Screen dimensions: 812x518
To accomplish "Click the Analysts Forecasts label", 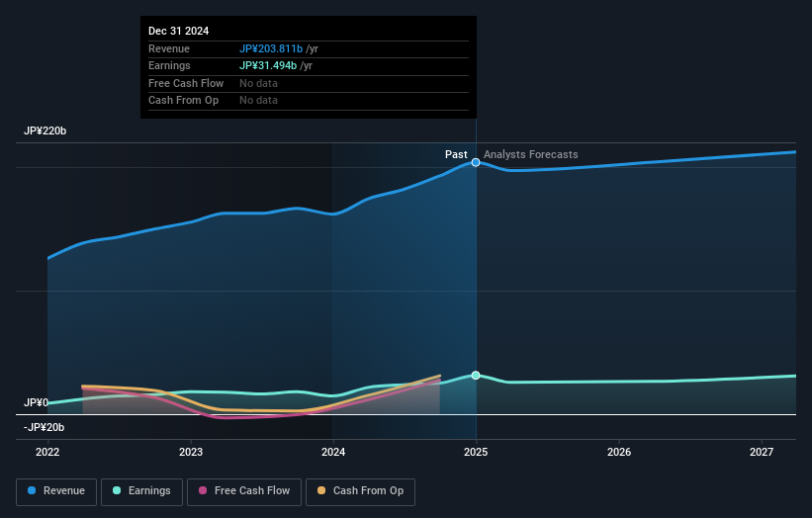I will [x=531, y=154].
